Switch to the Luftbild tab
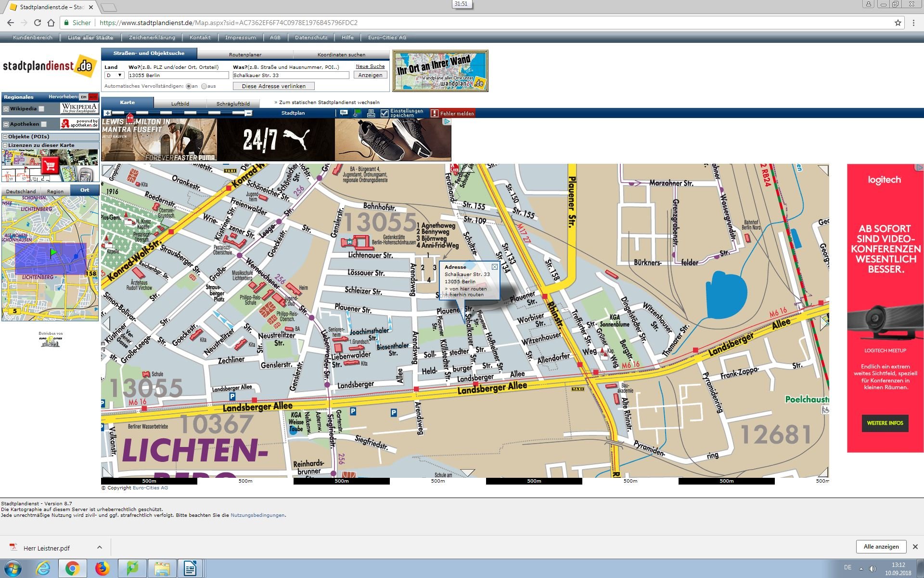 point(180,104)
